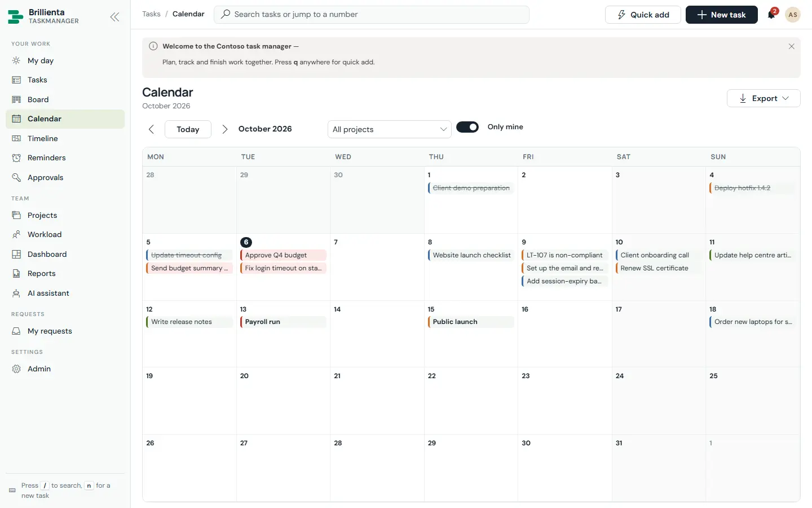Click the Board icon in sidebar
This screenshot has height=508, width=812.
click(16, 100)
